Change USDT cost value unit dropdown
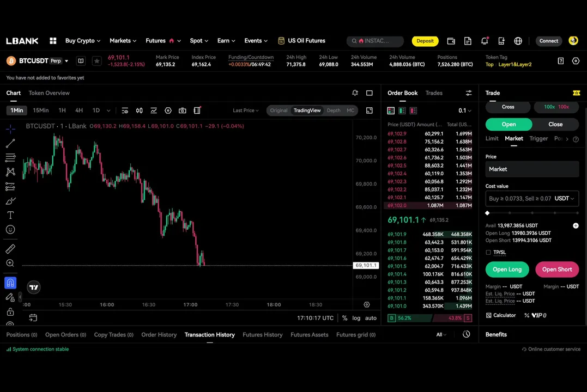587x392 pixels. click(x=564, y=199)
